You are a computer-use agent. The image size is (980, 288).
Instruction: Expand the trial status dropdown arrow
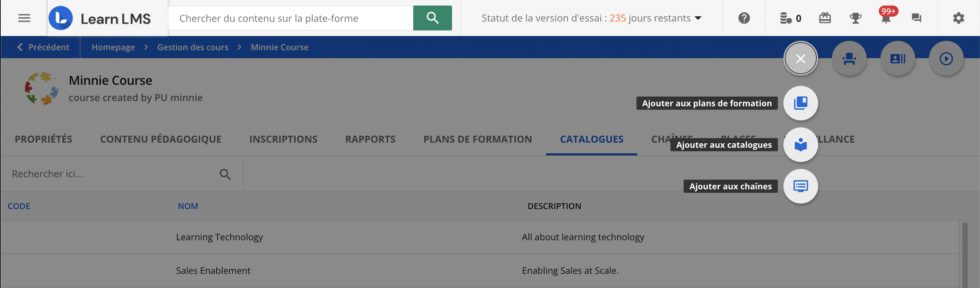pos(698,18)
